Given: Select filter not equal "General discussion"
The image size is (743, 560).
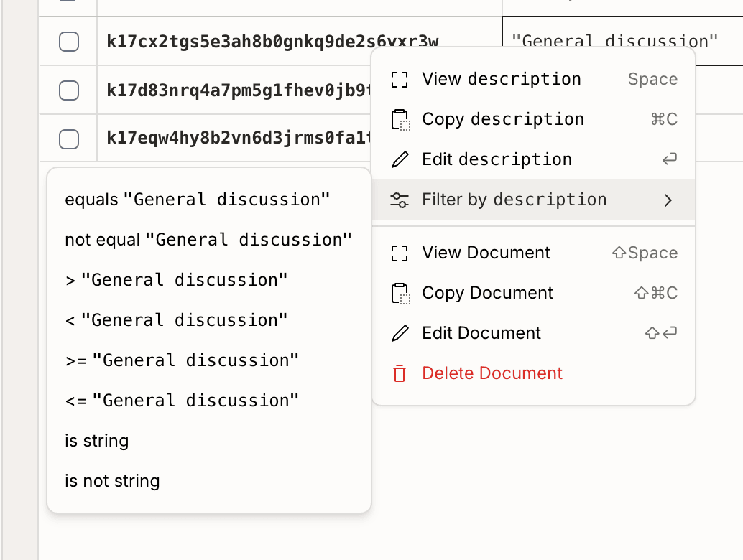Looking at the screenshot, I should (209, 240).
